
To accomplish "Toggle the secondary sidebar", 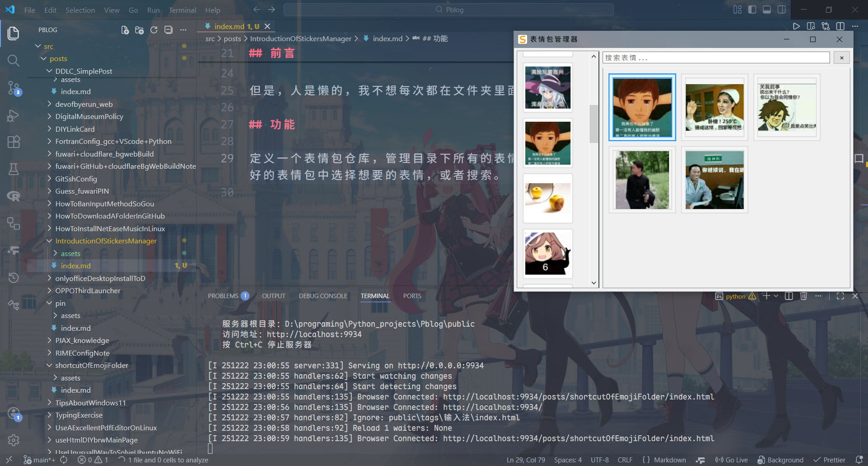I will (x=782, y=9).
